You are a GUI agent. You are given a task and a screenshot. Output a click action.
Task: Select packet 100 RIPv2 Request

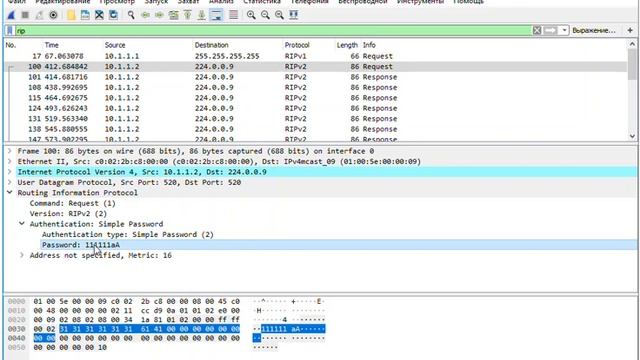coord(316,67)
